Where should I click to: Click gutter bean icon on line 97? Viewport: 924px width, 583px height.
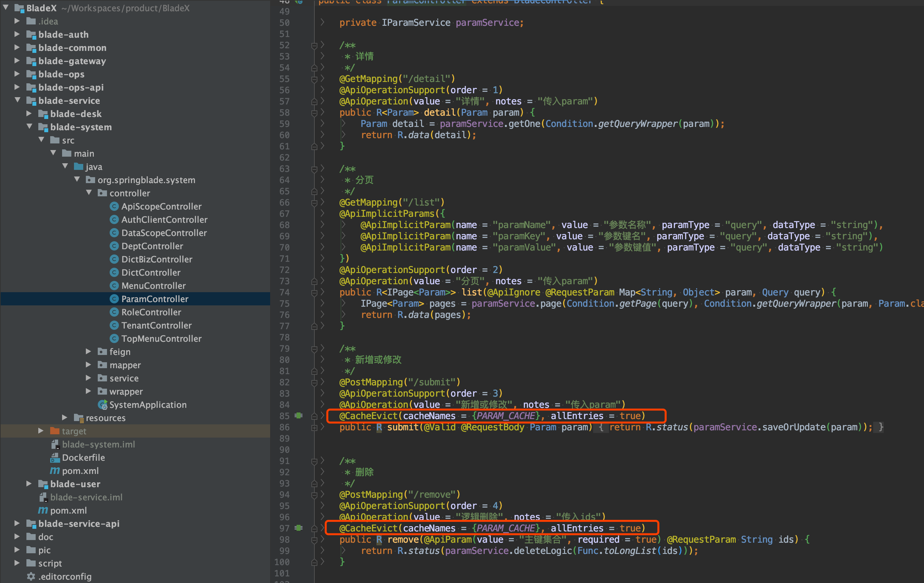point(299,528)
